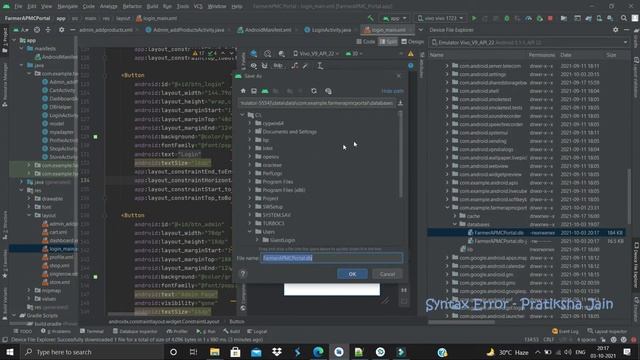Open Event Log in status bar
Image resolution: width=640 pixels, height=360 pixels.
click(565, 331)
